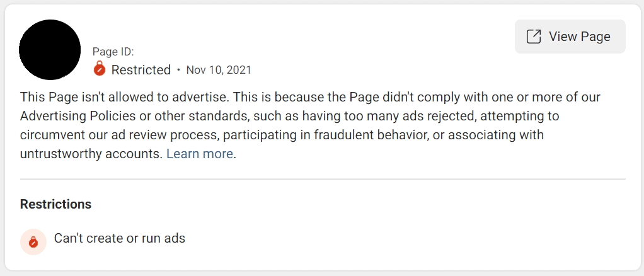Viewport: 644px width, 276px height.
Task: Click the red lock icon beside Restricted
Action: [100, 69]
